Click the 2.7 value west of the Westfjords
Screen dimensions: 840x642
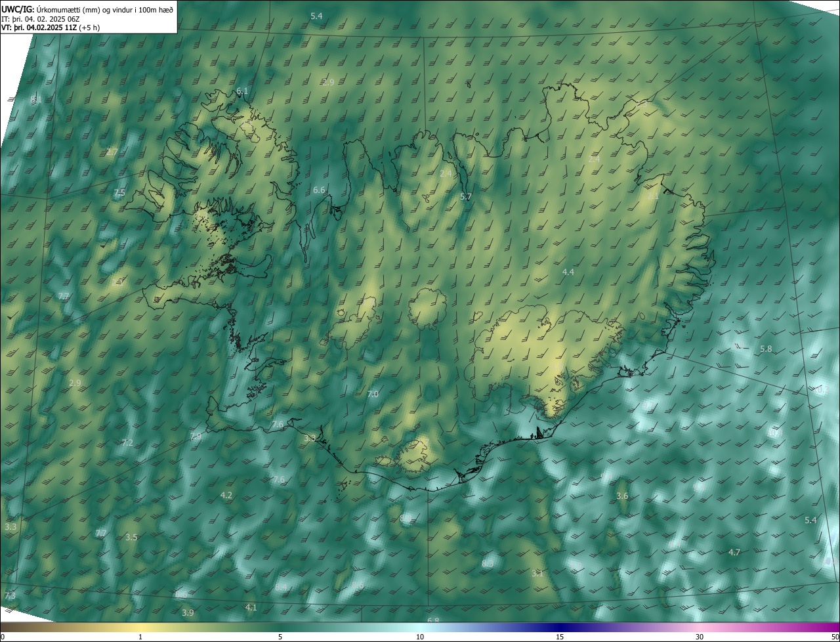[112, 152]
